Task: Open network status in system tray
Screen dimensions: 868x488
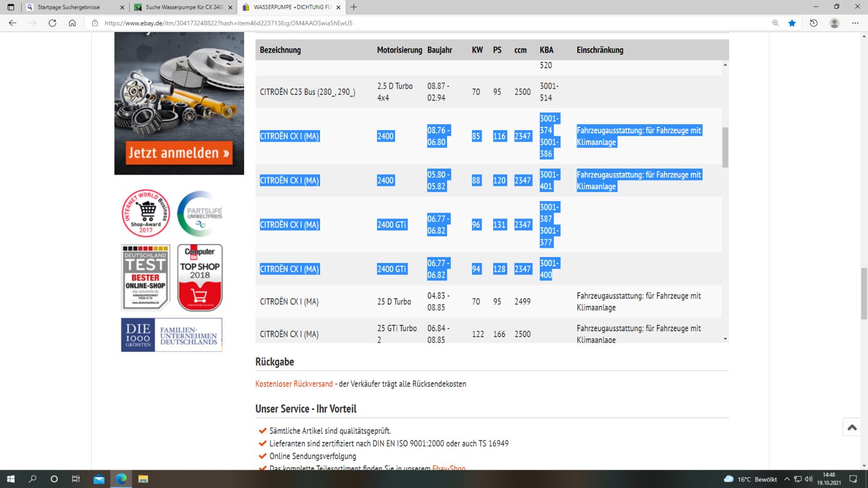Action: [798, 479]
